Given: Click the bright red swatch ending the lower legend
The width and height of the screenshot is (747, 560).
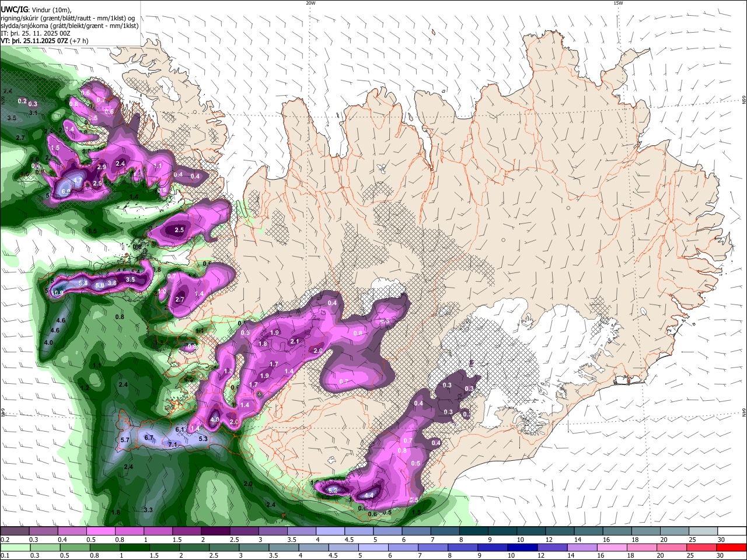Looking at the screenshot, I should [x=731, y=547].
